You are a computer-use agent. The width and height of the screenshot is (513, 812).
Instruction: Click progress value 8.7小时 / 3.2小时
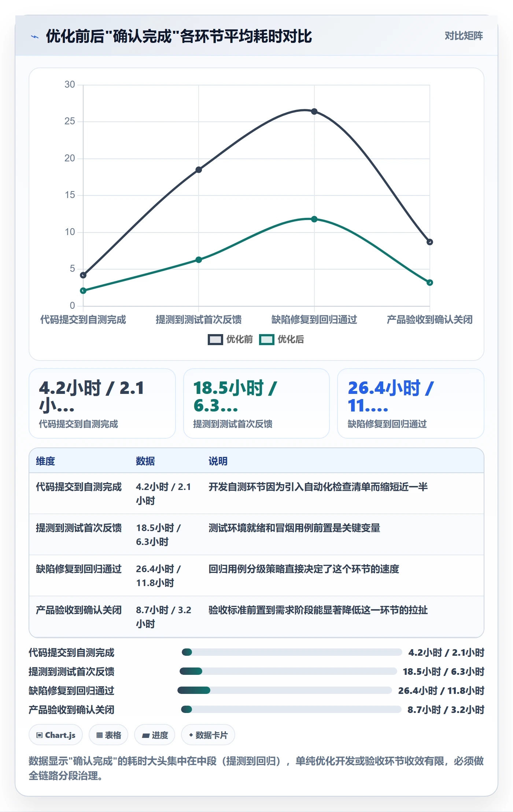[x=446, y=710]
